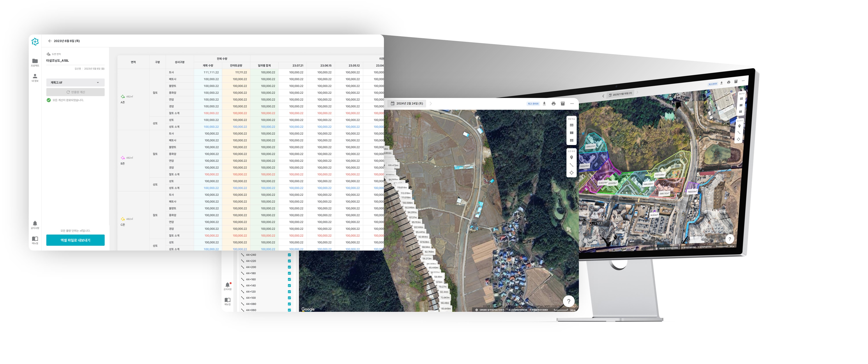The height and width of the screenshot is (364, 868).
Task: Click the 도면 면적 icon above 타설조닝도_A1BL
Action: click(x=49, y=54)
